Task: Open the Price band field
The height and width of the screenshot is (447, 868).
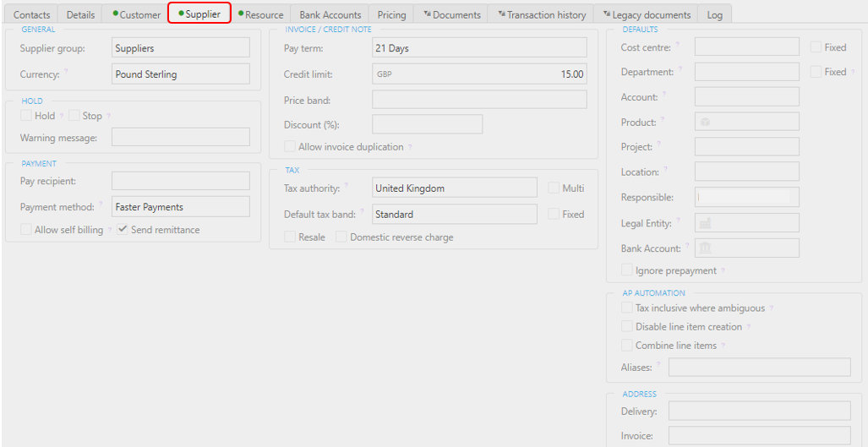Action: pyautogui.click(x=479, y=100)
